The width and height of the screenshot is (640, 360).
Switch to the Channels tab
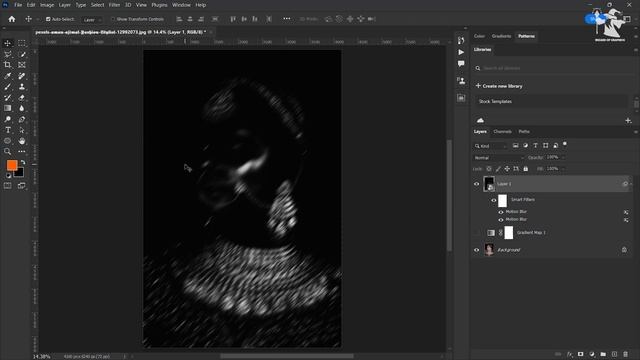point(502,131)
